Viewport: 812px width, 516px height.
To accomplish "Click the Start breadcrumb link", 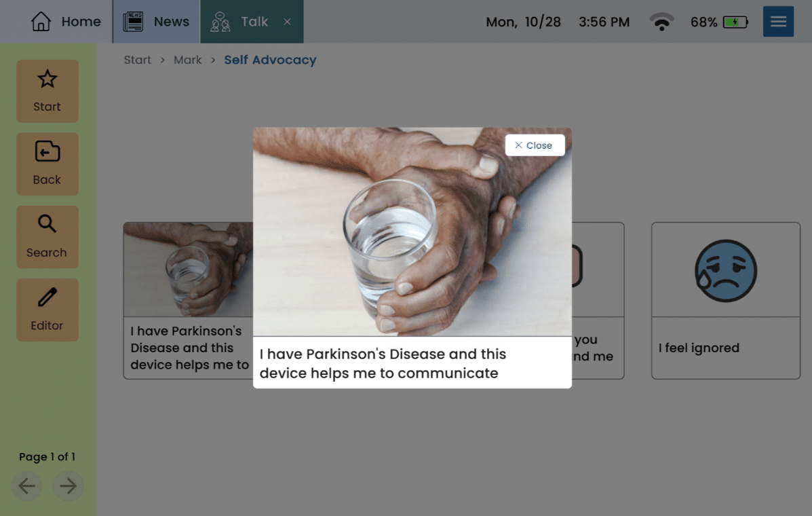I will [137, 60].
